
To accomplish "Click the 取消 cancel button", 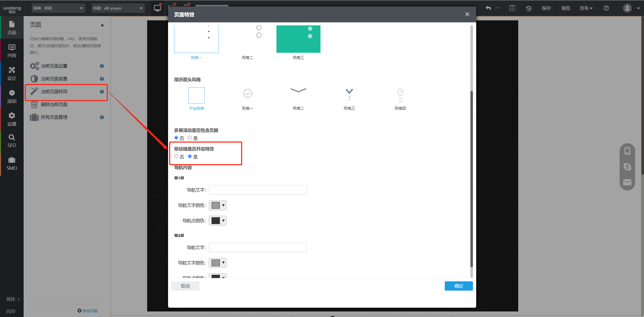I will (185, 286).
